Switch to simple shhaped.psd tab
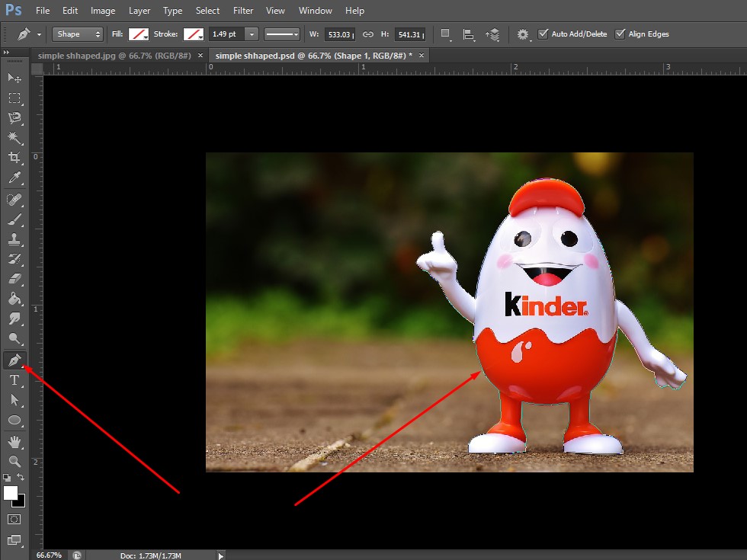The height and width of the screenshot is (560, 747). coord(314,56)
